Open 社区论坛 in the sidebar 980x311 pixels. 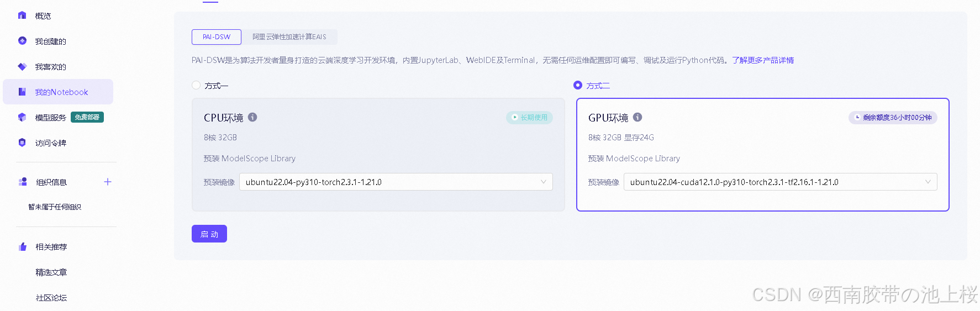point(51,298)
